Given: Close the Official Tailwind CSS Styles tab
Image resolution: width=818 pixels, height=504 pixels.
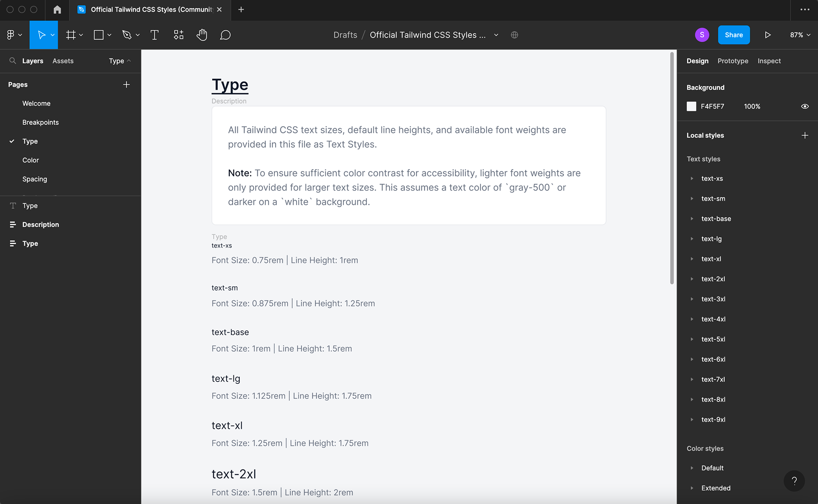Looking at the screenshot, I should click(x=219, y=9).
